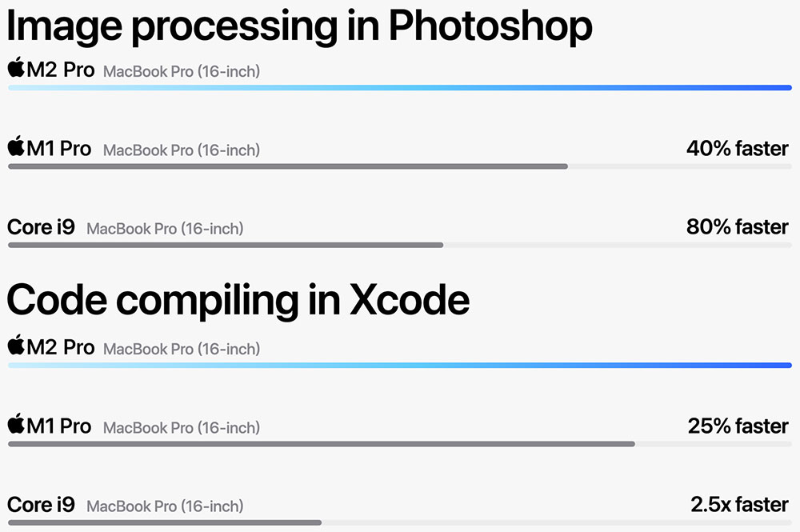Click the gray Core i9 bar under Xcode
Screen dimensions: 800x532
(165, 522)
